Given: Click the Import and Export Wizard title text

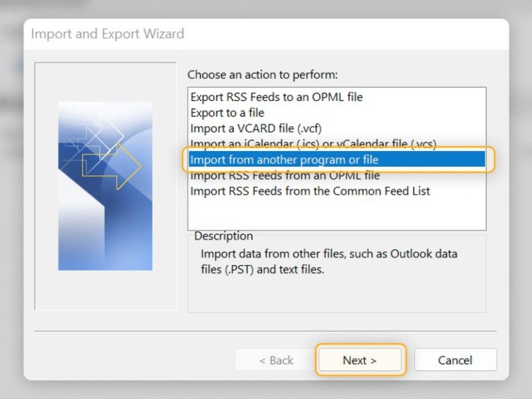Looking at the screenshot, I should pos(107,33).
